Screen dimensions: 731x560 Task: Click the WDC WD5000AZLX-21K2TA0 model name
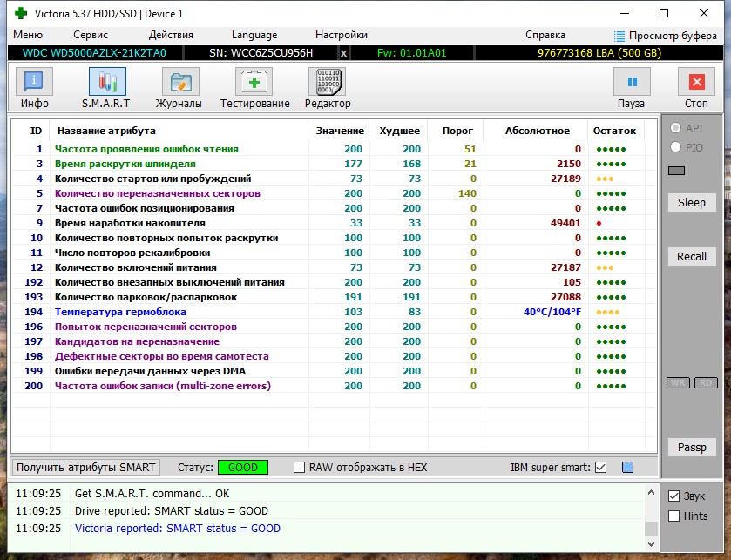tap(94, 53)
